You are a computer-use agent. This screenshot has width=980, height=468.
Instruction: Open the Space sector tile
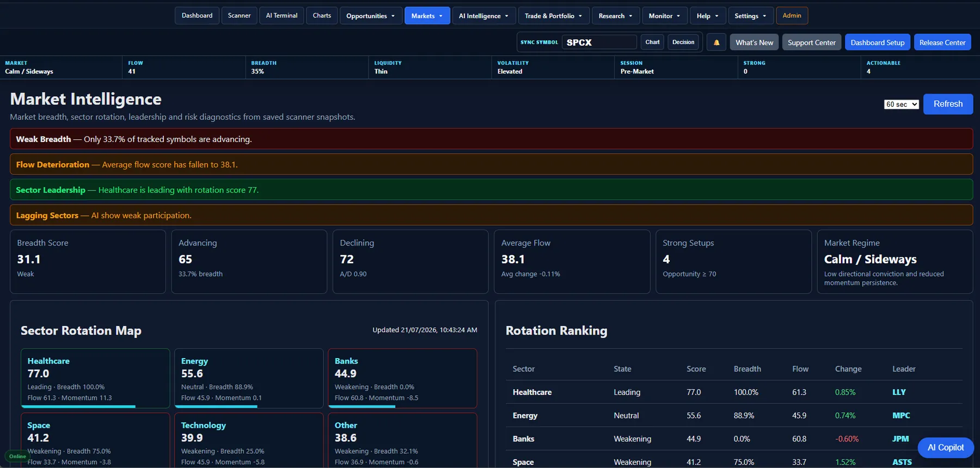[x=95, y=440]
